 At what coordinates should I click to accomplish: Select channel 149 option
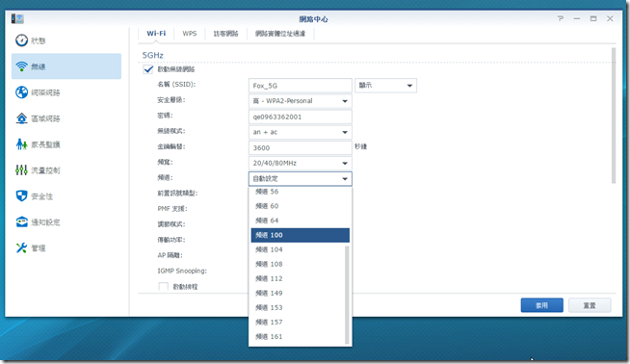point(298,293)
